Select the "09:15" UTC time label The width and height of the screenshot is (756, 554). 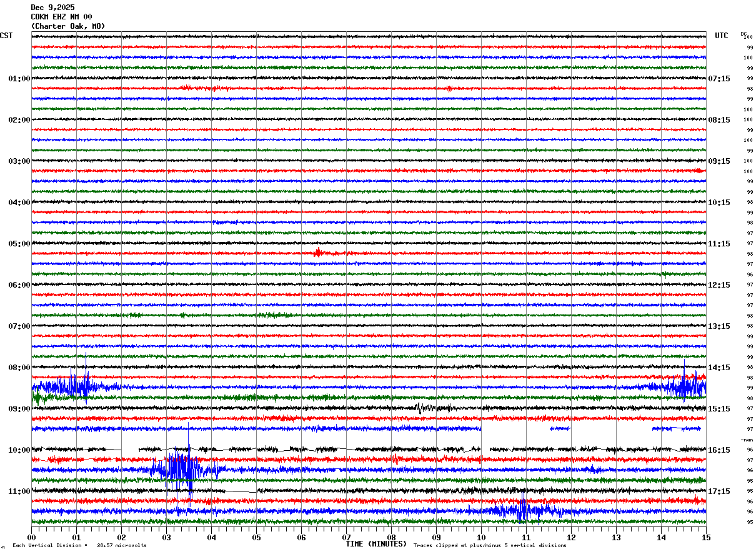[719, 161]
